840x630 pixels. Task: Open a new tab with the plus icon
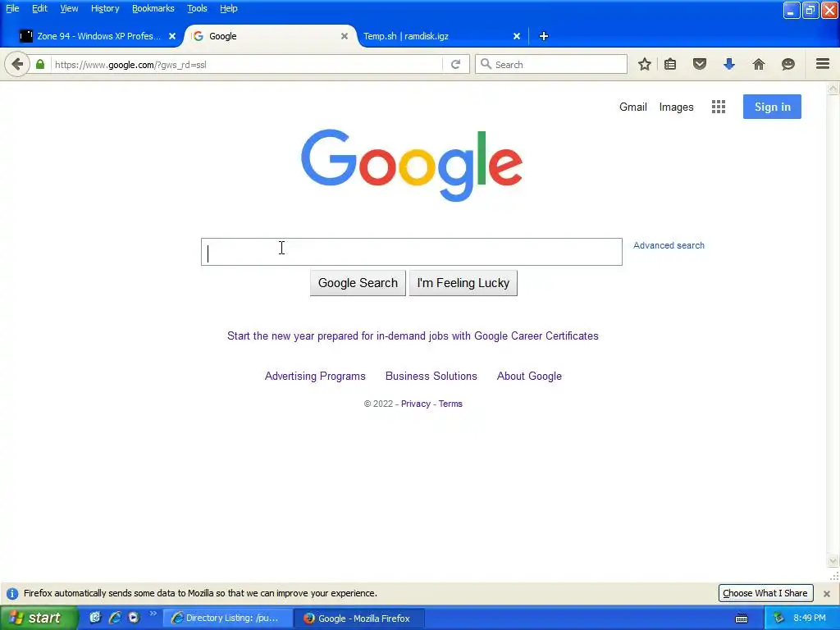click(544, 36)
